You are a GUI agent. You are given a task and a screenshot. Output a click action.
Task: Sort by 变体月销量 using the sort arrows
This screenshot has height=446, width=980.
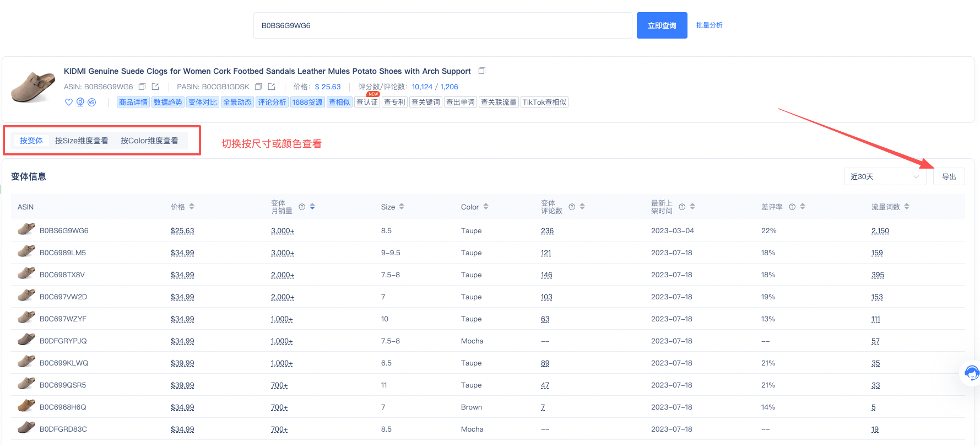coord(312,207)
